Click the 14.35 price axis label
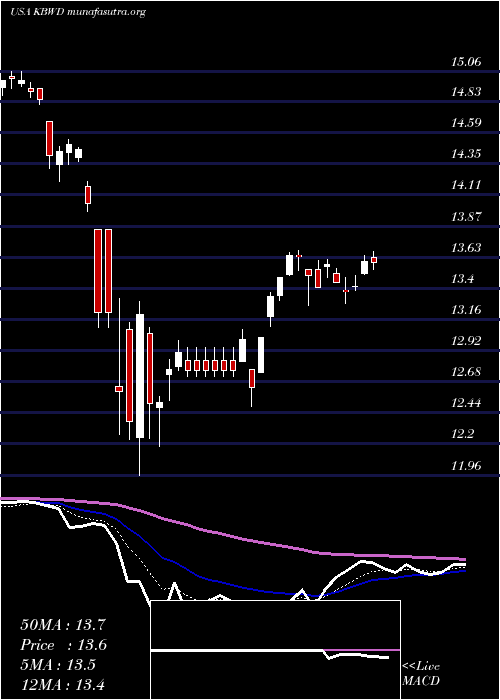 pos(466,154)
